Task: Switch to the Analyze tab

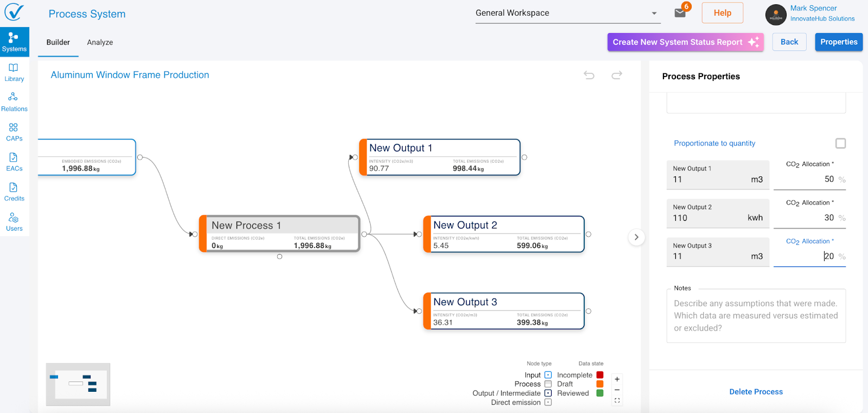Action: tap(100, 42)
